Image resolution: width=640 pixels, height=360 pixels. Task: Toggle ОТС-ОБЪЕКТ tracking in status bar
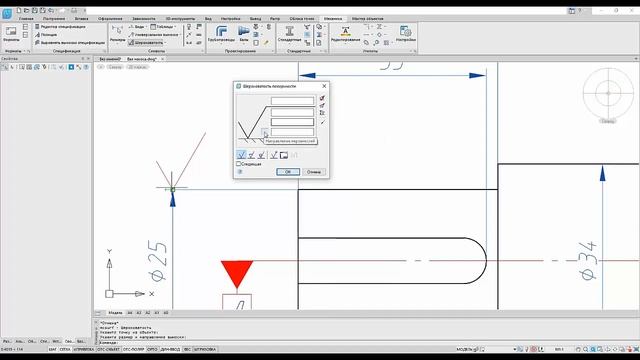pos(109,349)
